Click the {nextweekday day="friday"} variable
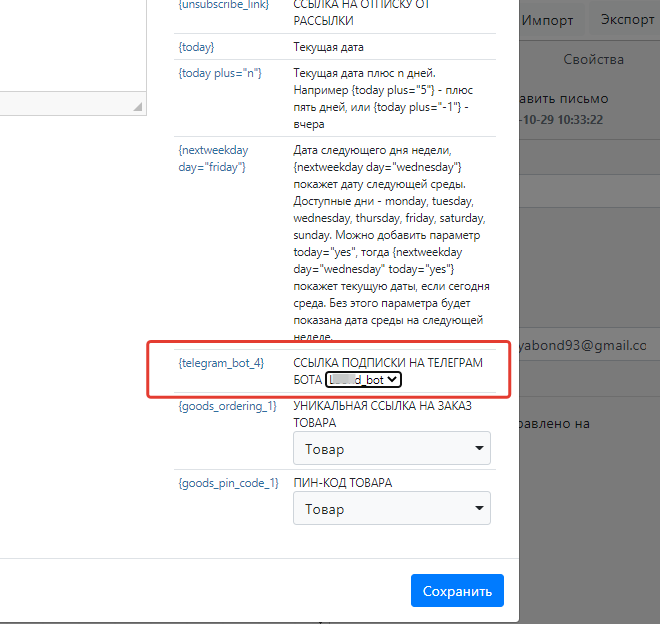This screenshot has height=624, width=660. click(212, 158)
